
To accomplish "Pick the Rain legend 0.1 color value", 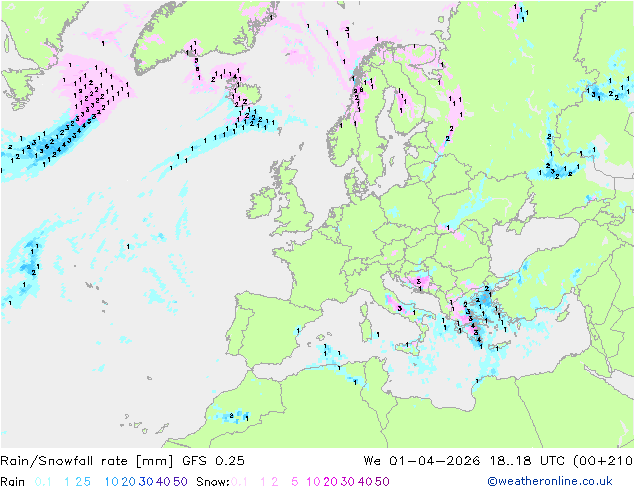I will point(43,482).
